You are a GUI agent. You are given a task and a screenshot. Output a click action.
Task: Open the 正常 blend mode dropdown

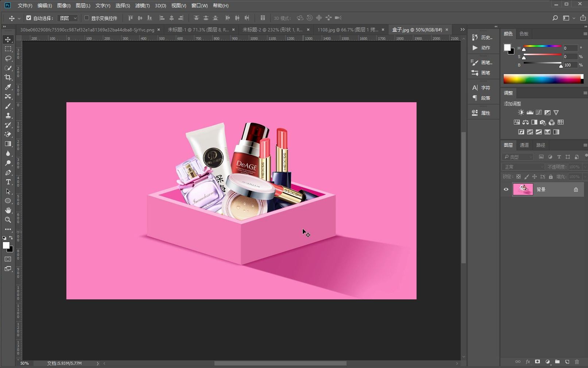[x=523, y=167]
